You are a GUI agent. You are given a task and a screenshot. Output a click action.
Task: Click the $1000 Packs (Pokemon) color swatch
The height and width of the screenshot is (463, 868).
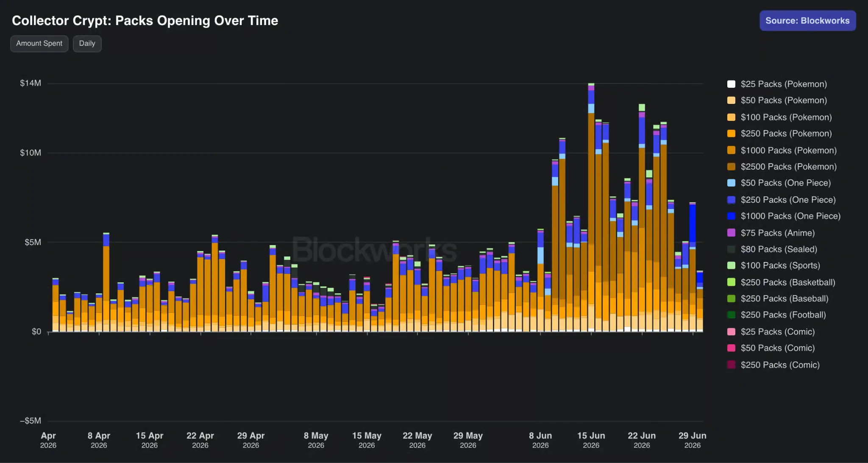coord(731,150)
